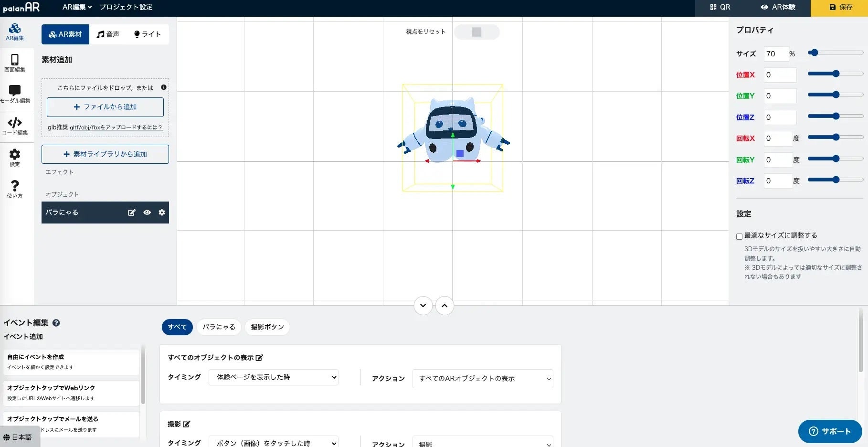Click the help icon next to イベント編集
The height and width of the screenshot is (447, 868).
pyautogui.click(x=56, y=323)
